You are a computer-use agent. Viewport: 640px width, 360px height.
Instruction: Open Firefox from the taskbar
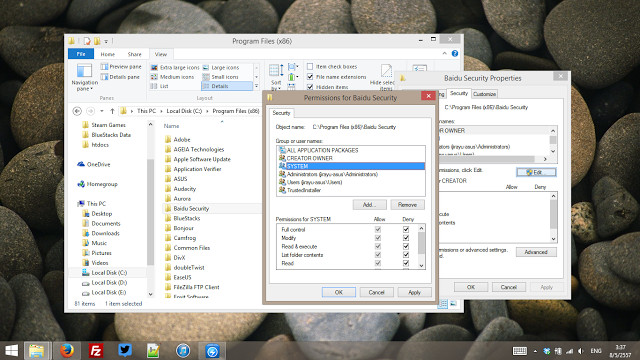click(67, 351)
